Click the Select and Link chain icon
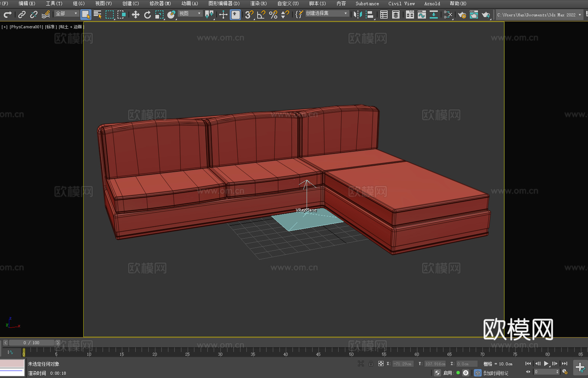588x378 pixels. click(22, 14)
